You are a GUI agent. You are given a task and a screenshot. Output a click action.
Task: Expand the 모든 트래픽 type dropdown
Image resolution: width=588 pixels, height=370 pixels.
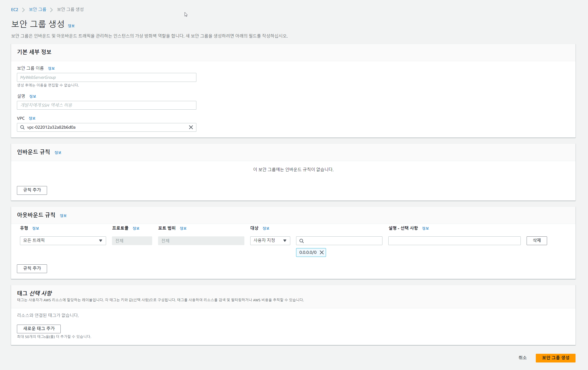click(63, 241)
